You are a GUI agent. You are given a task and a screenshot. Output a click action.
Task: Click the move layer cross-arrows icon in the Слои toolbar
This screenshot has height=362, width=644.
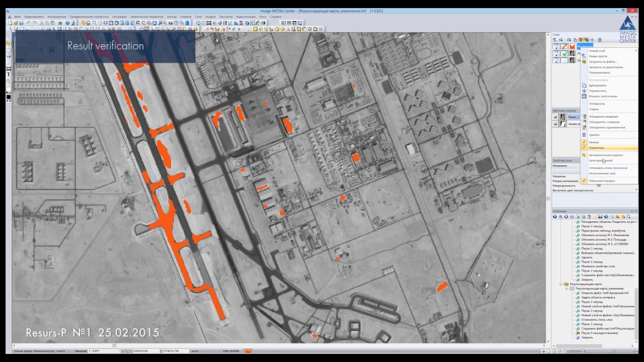[x=592, y=40]
